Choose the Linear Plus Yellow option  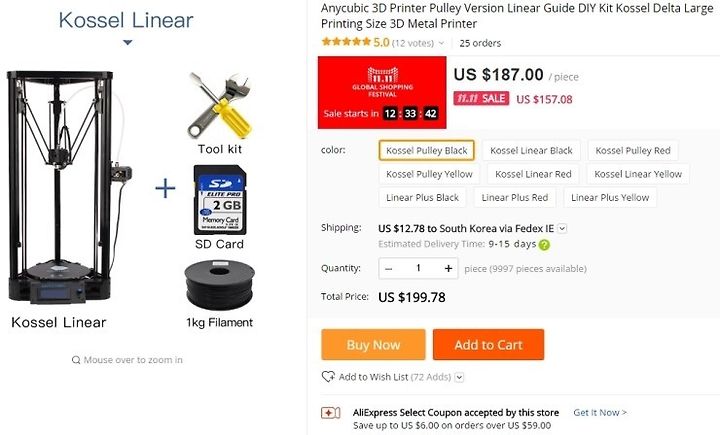[x=610, y=198]
